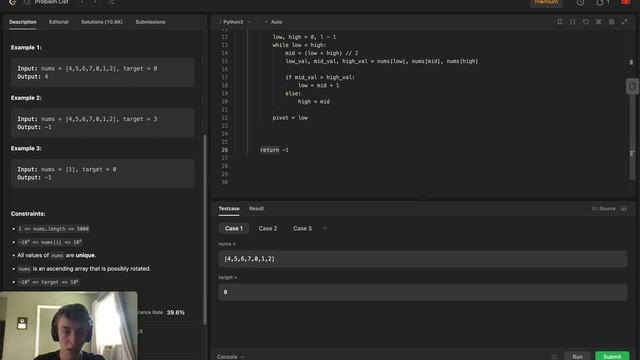The width and height of the screenshot is (640, 360).
Task: Edit the target input field
Action: (423, 292)
